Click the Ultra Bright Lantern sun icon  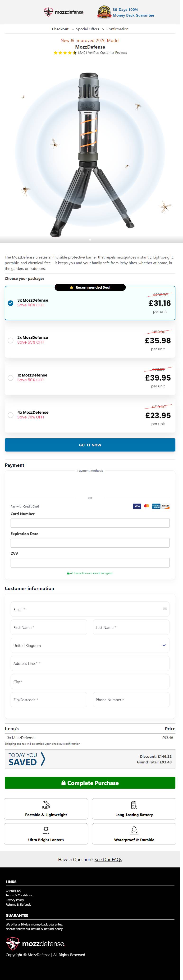(46, 830)
